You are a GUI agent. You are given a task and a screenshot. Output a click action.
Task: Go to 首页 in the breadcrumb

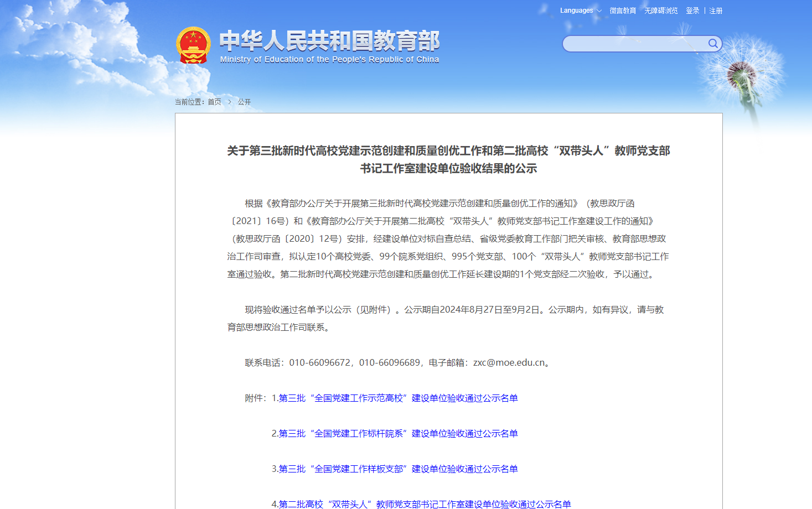coord(214,102)
